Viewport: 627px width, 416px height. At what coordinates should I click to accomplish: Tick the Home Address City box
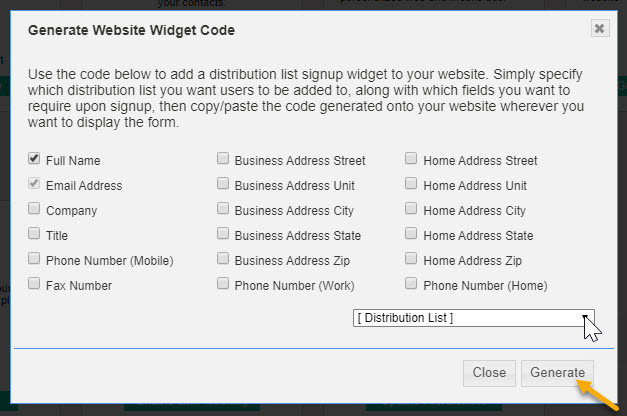[x=411, y=208]
